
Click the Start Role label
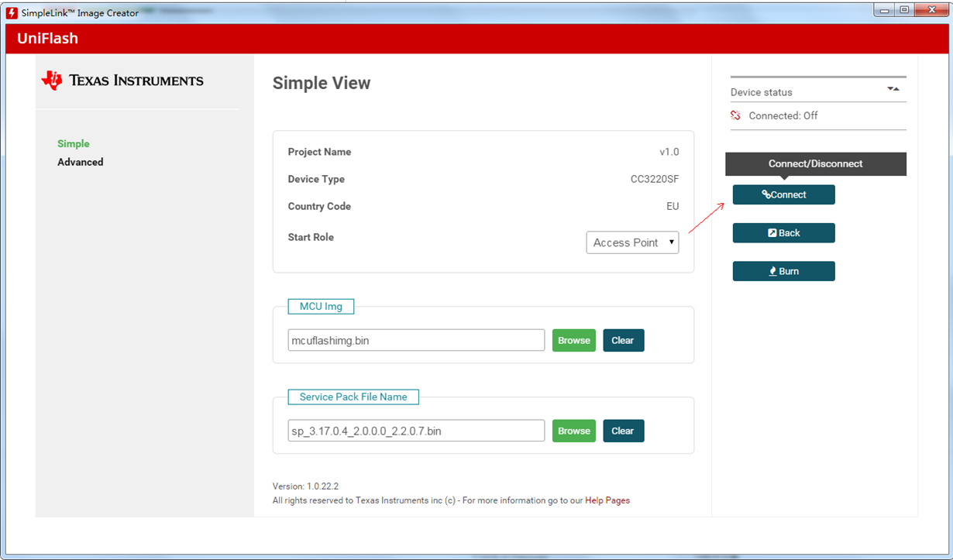pos(311,237)
